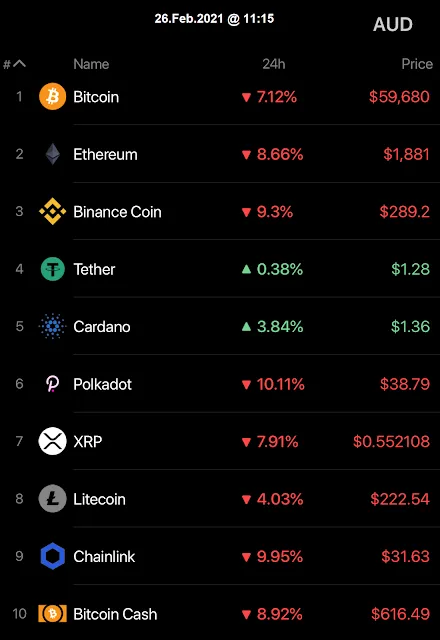
Task: Click the Binance Coin yellow logo
Action: [52, 211]
